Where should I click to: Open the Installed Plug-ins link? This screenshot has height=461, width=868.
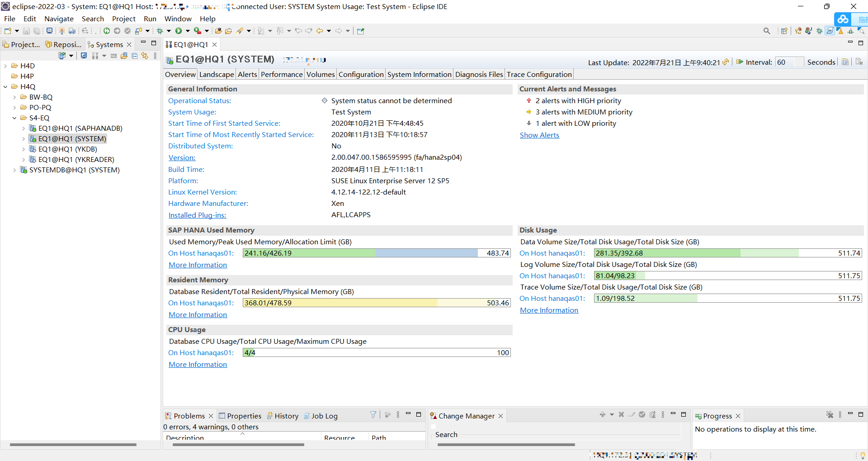click(x=197, y=215)
